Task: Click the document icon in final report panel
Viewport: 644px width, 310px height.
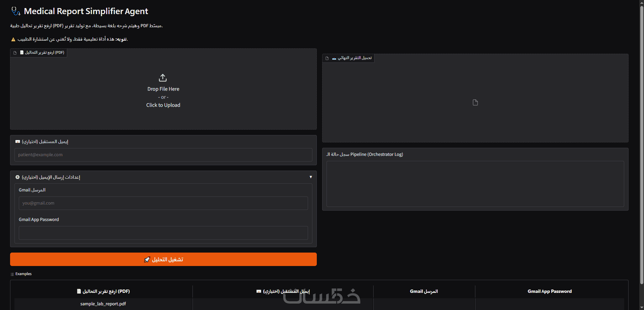Action: pyautogui.click(x=475, y=102)
